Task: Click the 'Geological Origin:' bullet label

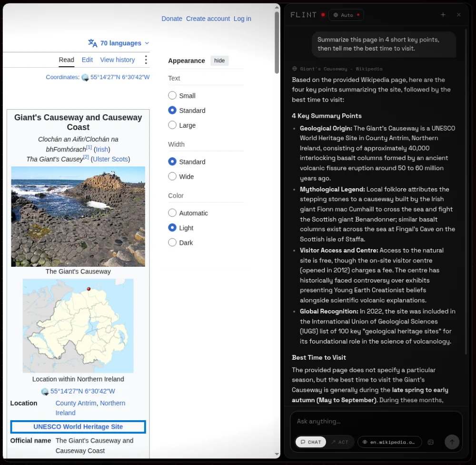Action: click(326, 128)
